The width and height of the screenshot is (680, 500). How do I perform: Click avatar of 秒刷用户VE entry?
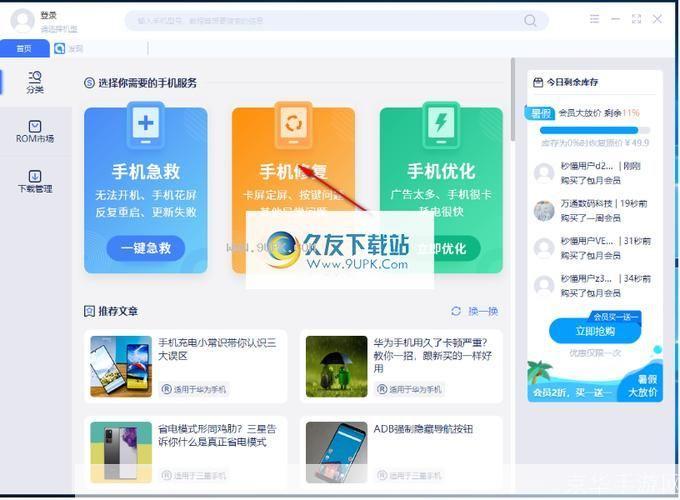[544, 248]
